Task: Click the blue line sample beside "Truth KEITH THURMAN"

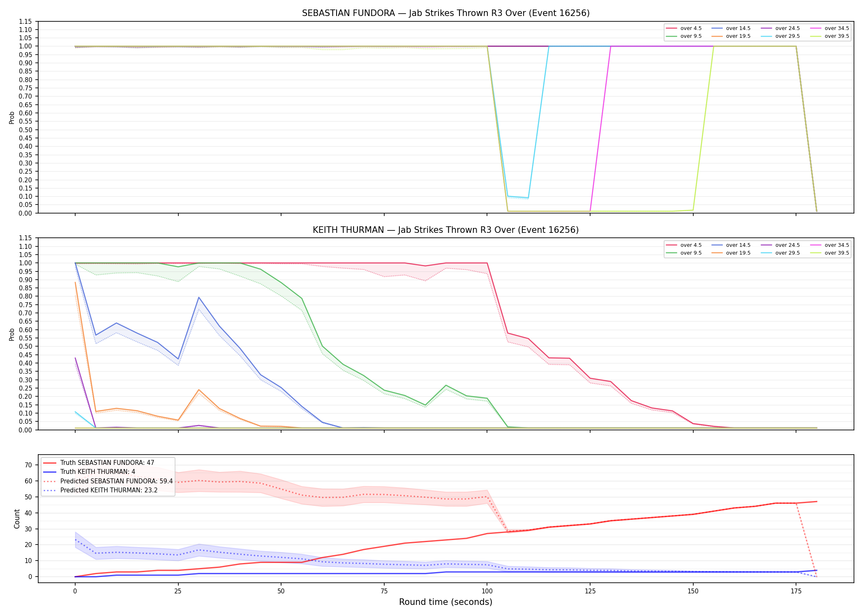Action: [x=50, y=472]
